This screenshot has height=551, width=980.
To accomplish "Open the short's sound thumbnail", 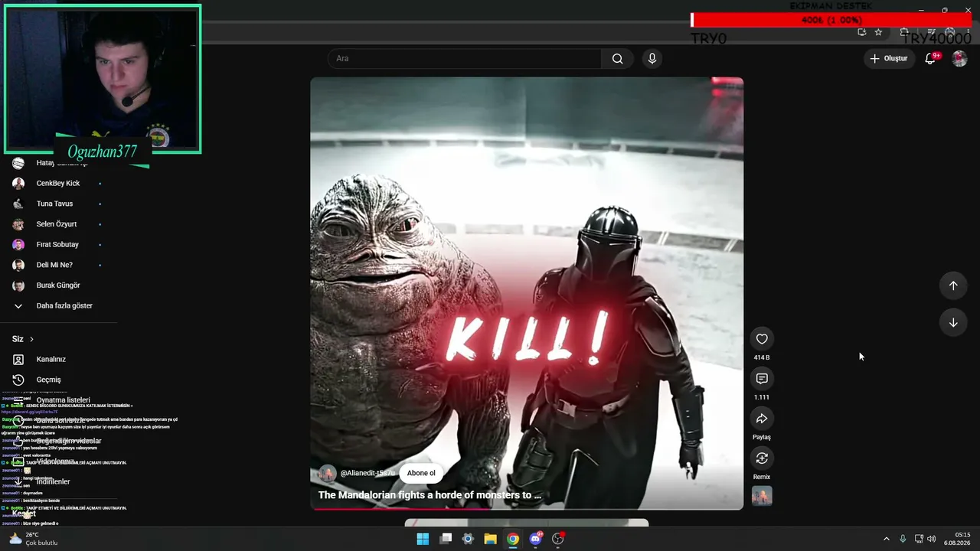I will 762,496.
